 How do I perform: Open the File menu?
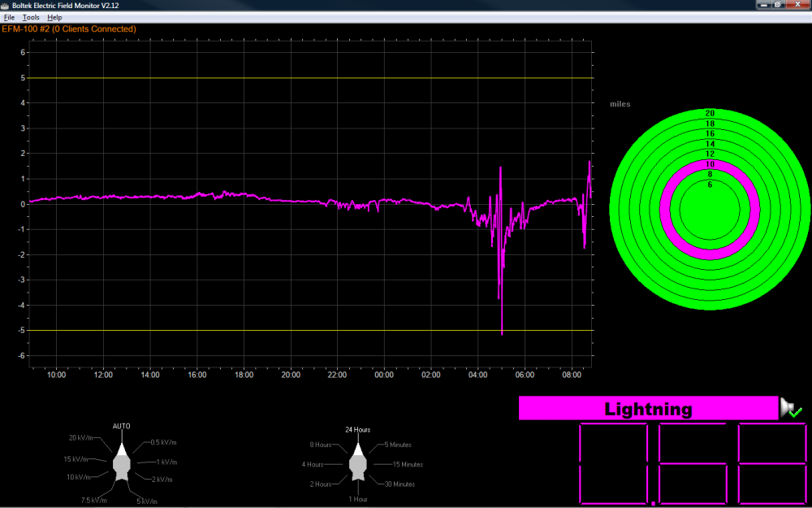tap(9, 17)
